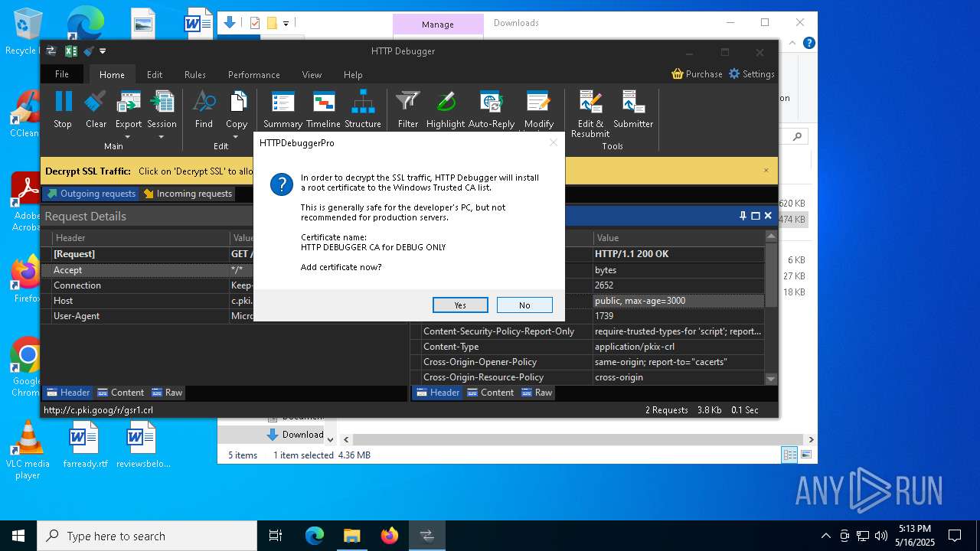Switch to the Edit ribbon tab
Screen dimensions: 980x551
(155, 74)
